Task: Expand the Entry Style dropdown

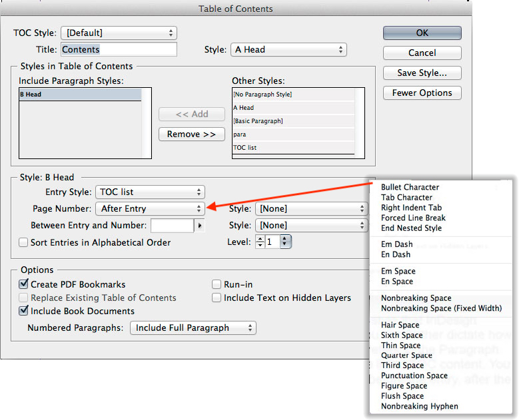Action: click(x=150, y=192)
